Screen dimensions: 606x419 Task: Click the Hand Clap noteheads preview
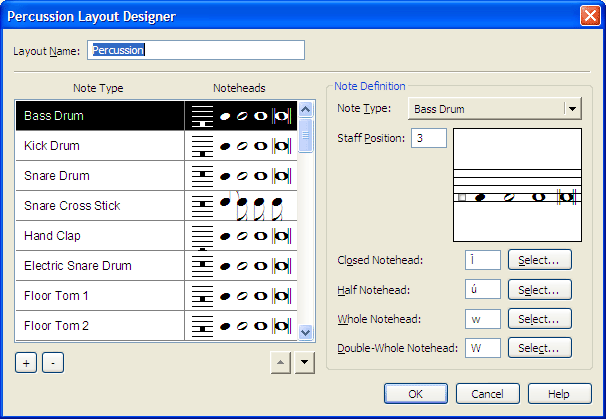pos(240,236)
